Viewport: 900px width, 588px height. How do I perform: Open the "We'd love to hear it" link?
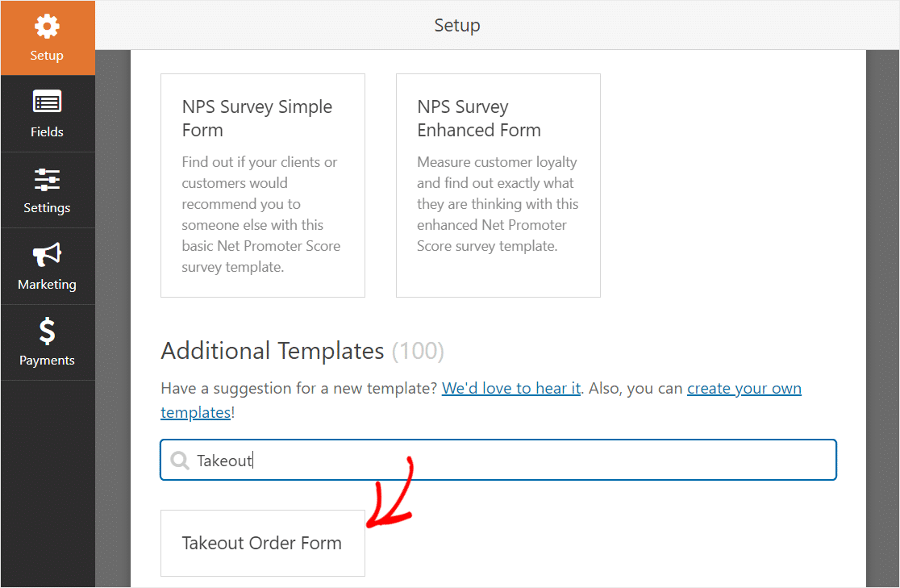coord(511,388)
